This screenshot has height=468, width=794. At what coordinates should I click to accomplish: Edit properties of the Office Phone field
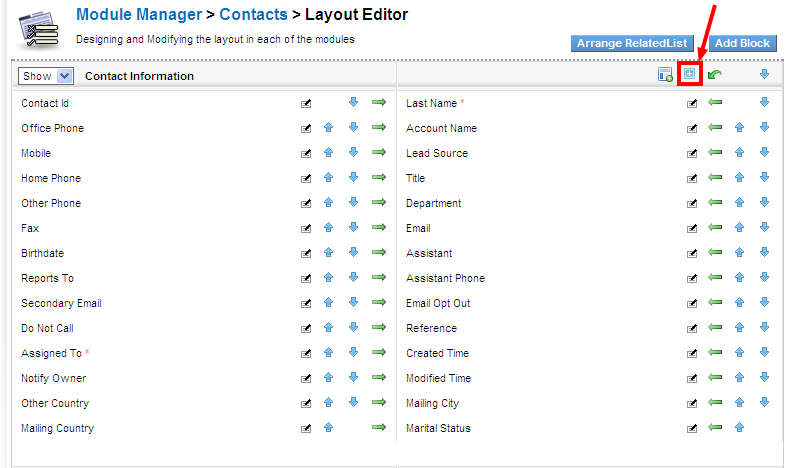pyautogui.click(x=306, y=128)
